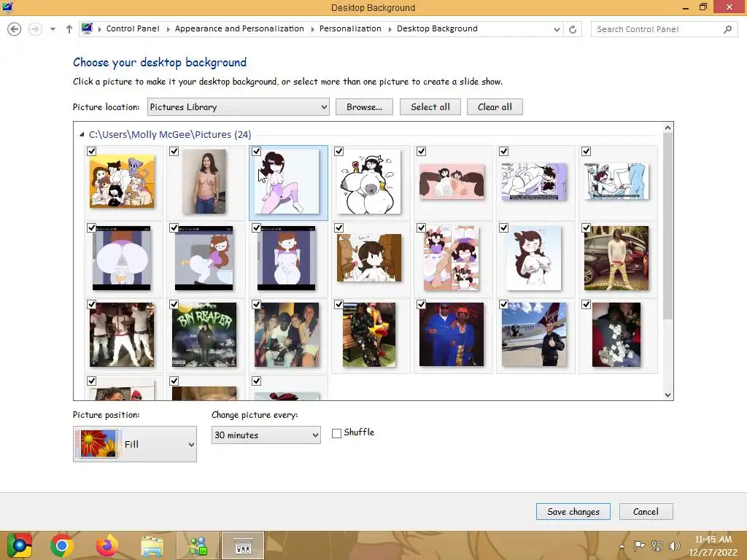Open Google Chrome from the taskbar
The image size is (747, 560).
pos(62,545)
